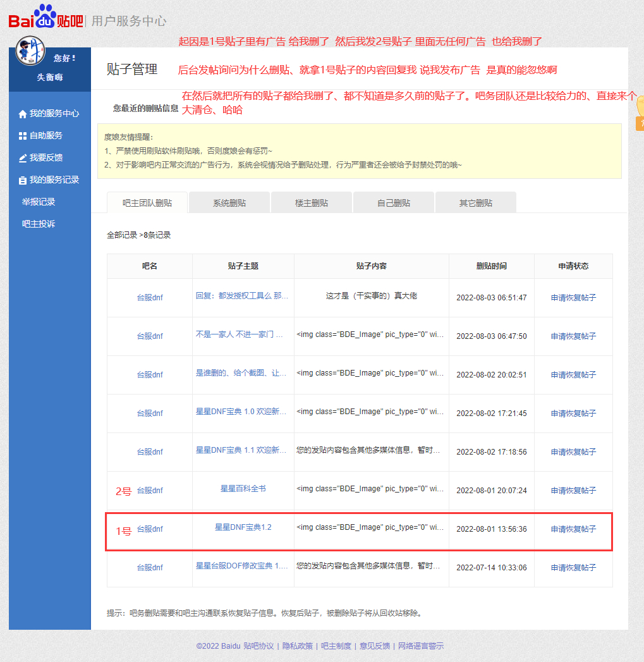The height and width of the screenshot is (662, 644).
Task: Open the 星星百科全书 post link
Action: click(x=243, y=489)
